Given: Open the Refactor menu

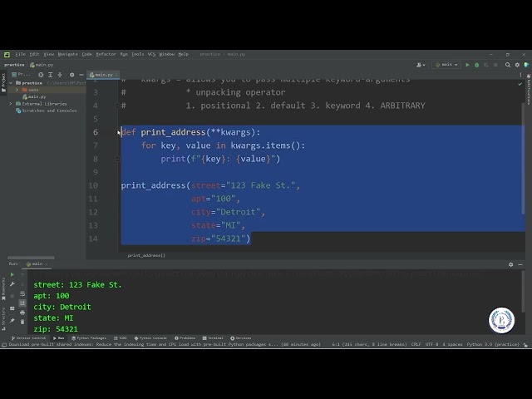Looking at the screenshot, I should (x=106, y=54).
